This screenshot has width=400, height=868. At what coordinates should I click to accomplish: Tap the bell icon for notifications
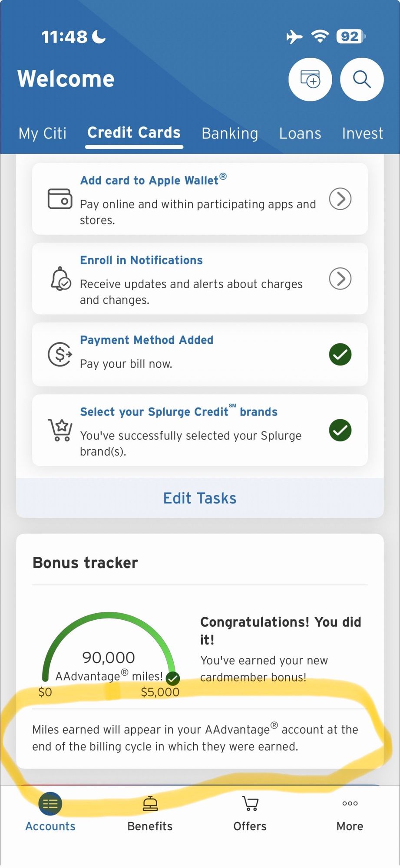pyautogui.click(x=60, y=279)
